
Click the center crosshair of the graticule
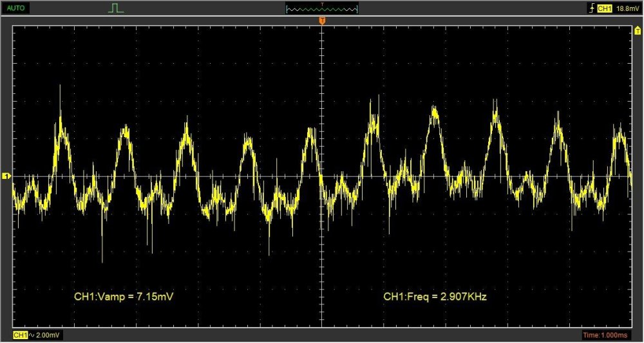point(322,176)
